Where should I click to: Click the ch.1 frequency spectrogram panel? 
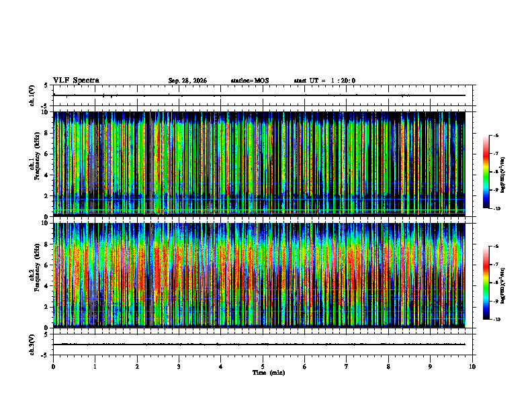pos(259,164)
